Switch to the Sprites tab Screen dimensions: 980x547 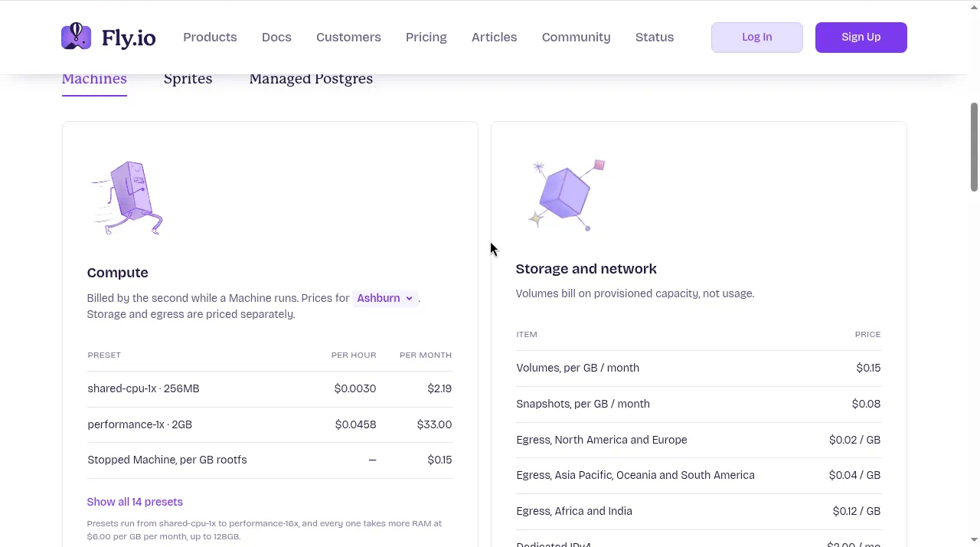[188, 79]
